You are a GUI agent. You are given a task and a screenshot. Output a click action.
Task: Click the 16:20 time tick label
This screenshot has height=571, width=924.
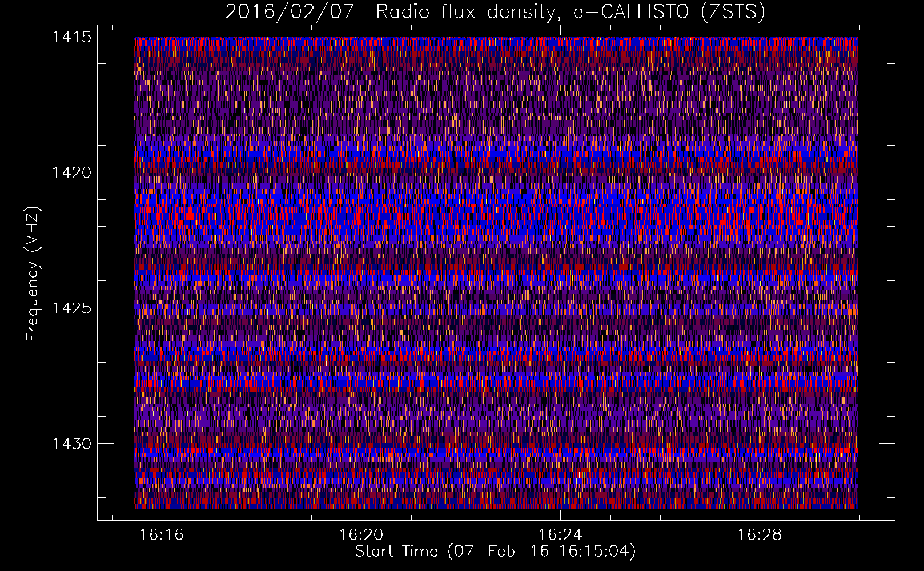pyautogui.click(x=361, y=535)
